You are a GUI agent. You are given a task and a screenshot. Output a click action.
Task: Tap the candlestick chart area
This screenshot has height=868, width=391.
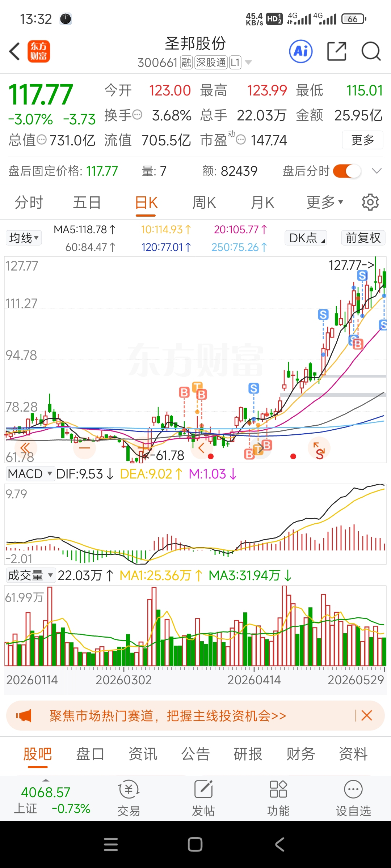pyautogui.click(x=195, y=360)
